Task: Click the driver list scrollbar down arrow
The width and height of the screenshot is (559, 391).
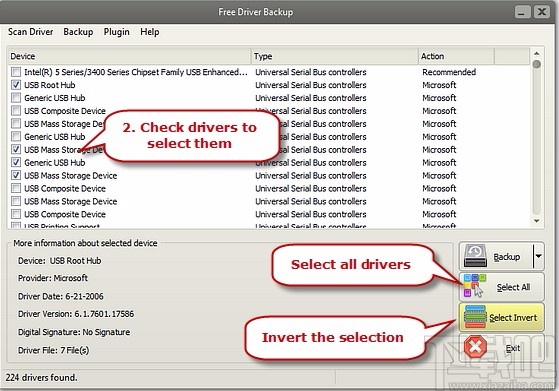Action: click(536, 221)
